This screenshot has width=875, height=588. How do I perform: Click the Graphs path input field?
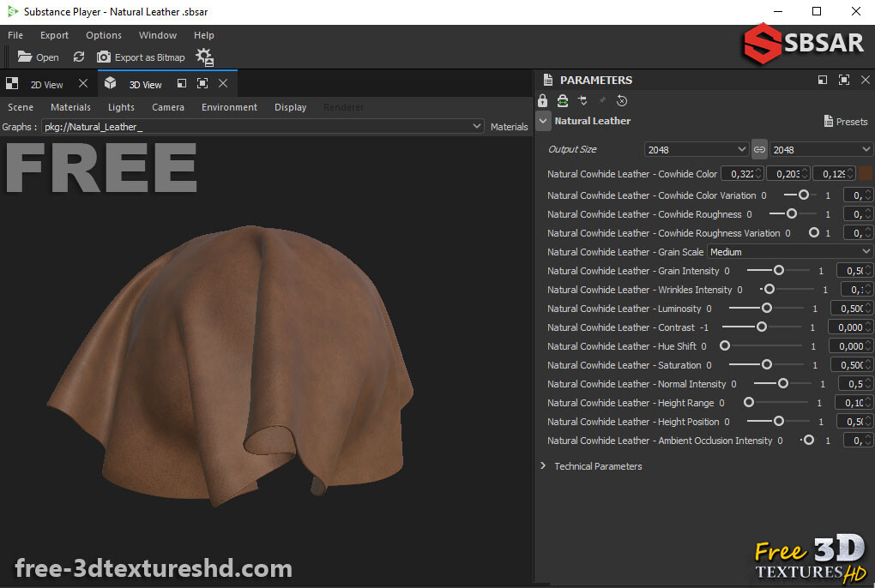tap(257, 126)
